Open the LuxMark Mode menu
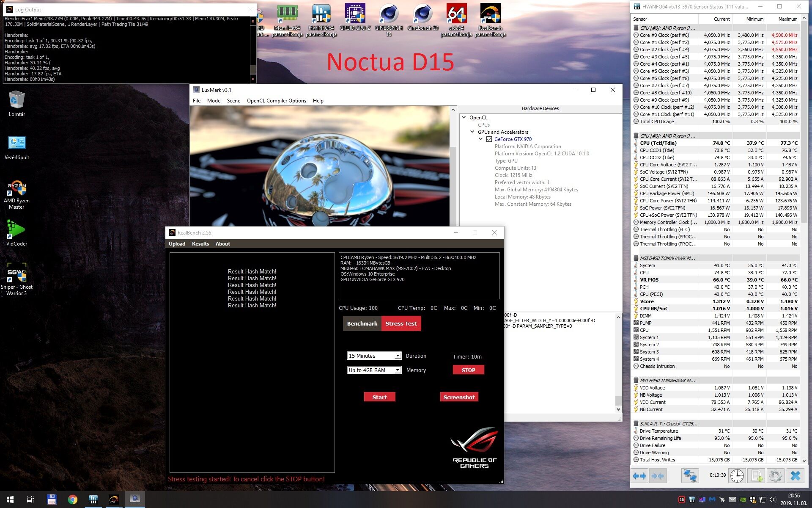The image size is (812, 508). click(214, 101)
